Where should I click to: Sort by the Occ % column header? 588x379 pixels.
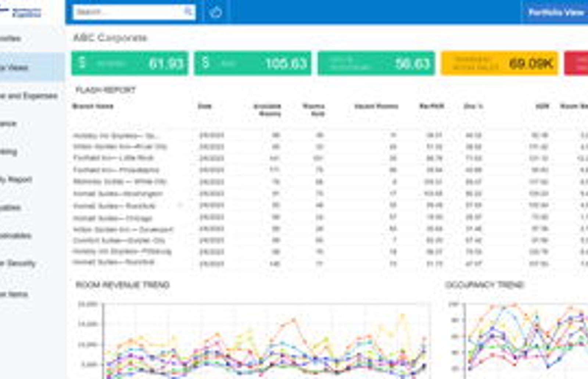[x=473, y=106]
